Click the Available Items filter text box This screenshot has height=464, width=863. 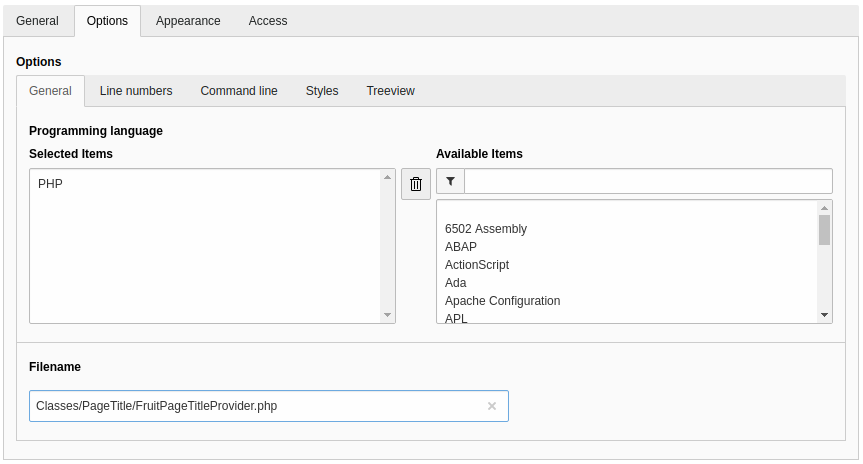[648, 181]
